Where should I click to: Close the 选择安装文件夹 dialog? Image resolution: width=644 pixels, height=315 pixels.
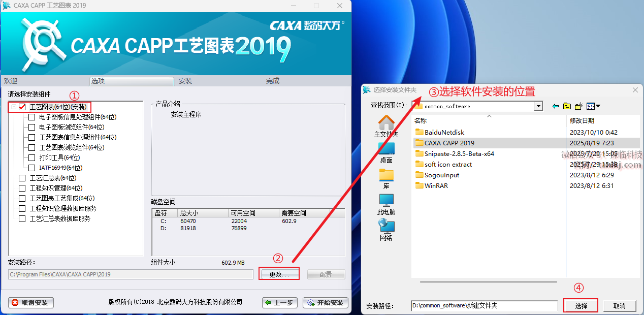click(635, 90)
